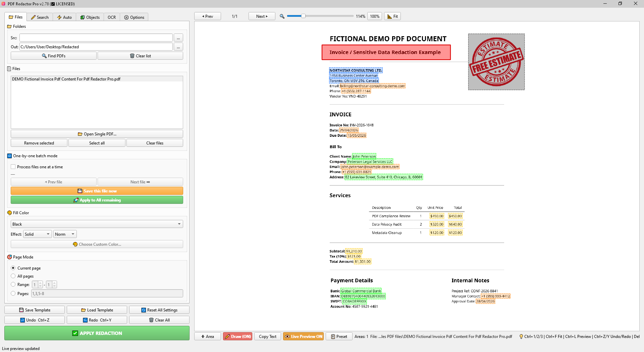Click the lightbulb shortcuts hint icon
This screenshot has height=352, width=644.
(521, 336)
